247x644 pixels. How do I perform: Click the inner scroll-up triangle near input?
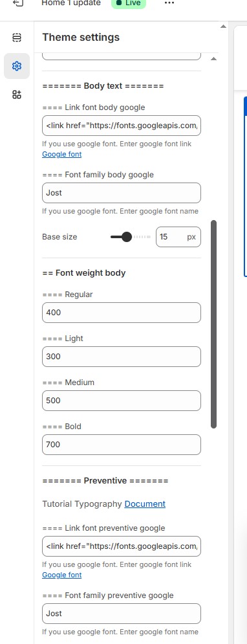[x=213, y=59]
